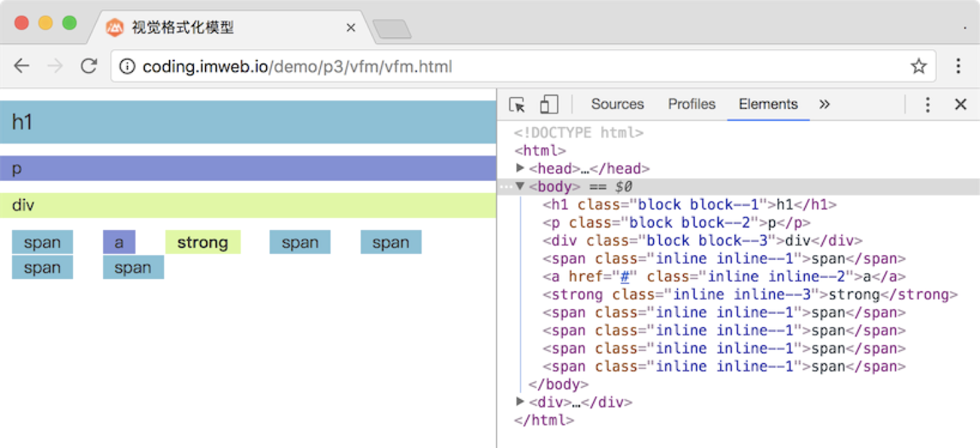Image resolution: width=980 pixels, height=448 pixels.
Task: Click the 'a' link on the page
Action: coord(119,242)
